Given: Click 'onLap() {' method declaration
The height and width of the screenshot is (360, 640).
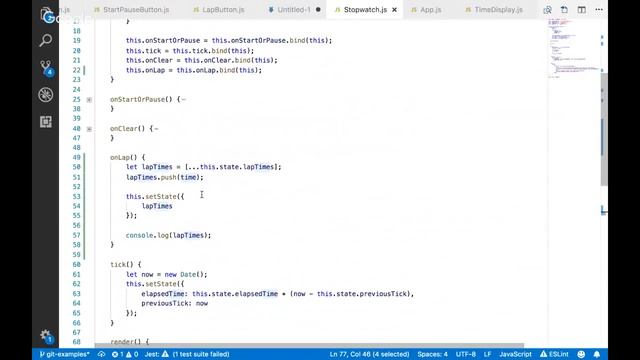Looking at the screenshot, I should (x=127, y=158).
